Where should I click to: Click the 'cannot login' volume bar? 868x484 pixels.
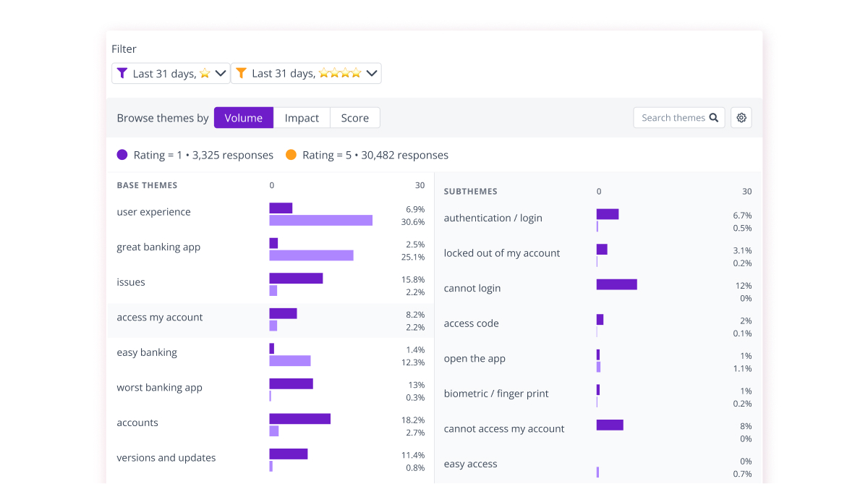click(616, 284)
